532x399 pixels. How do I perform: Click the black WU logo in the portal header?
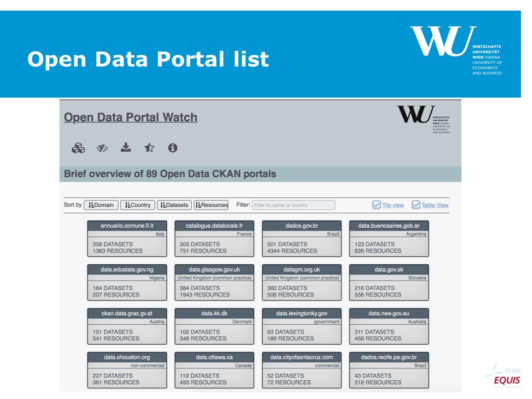click(423, 119)
